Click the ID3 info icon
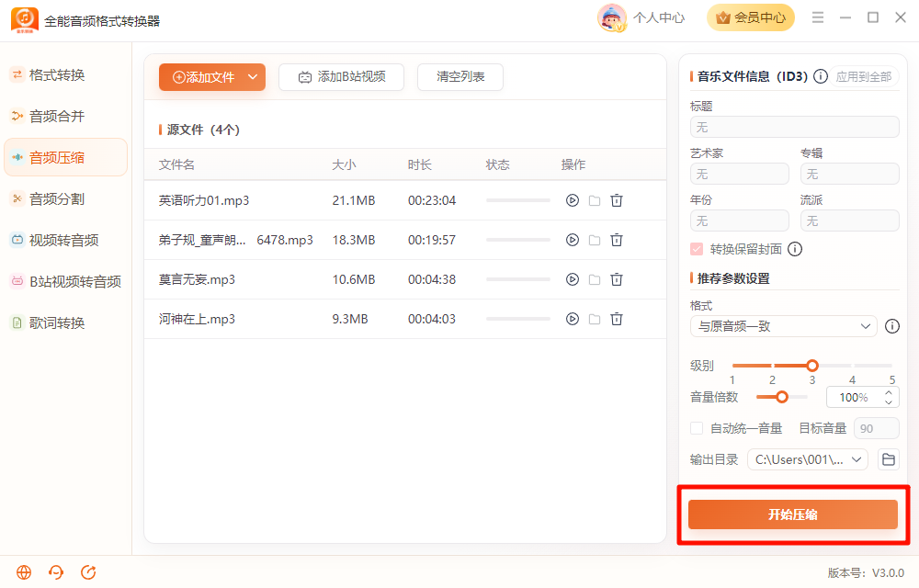Image resolution: width=919 pixels, height=588 pixels. (821, 76)
